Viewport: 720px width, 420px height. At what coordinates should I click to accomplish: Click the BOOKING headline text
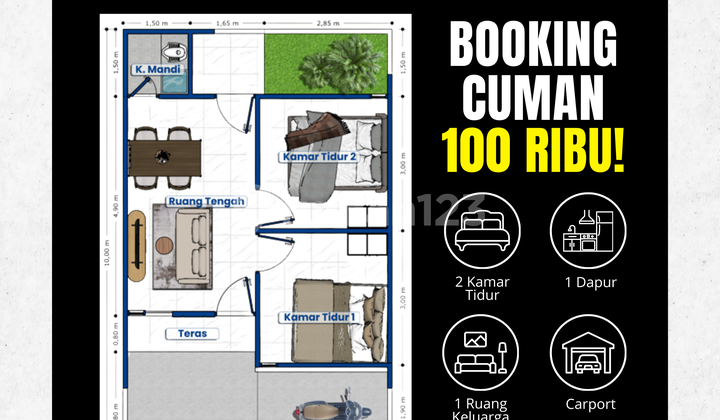click(531, 44)
